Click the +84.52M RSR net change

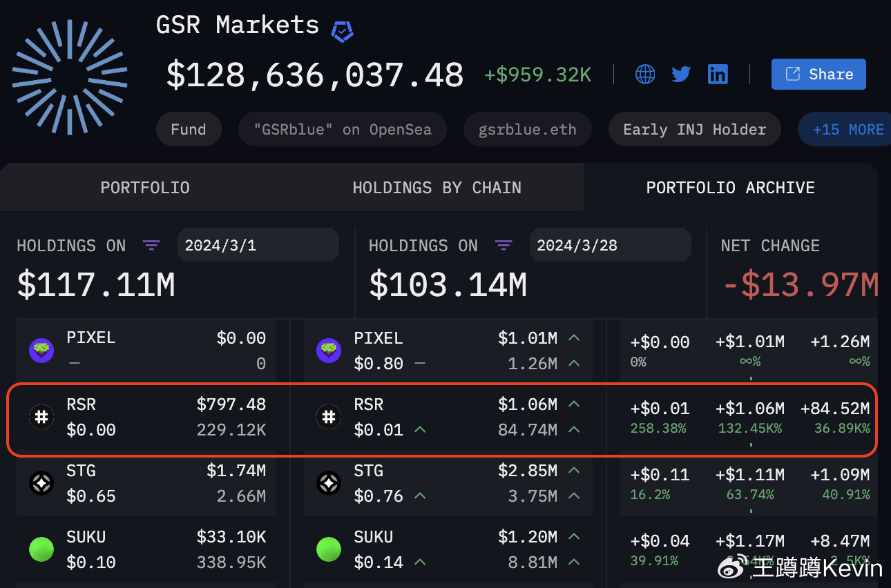pos(835,409)
